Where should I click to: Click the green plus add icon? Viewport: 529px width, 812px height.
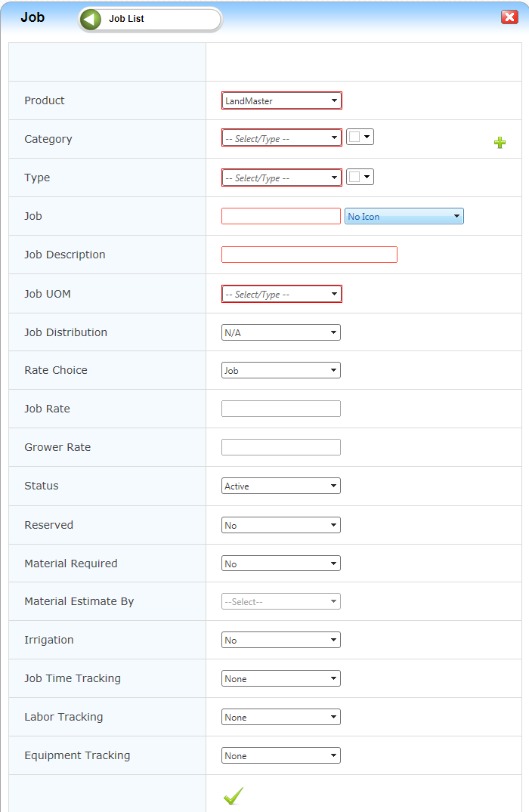tap(500, 142)
